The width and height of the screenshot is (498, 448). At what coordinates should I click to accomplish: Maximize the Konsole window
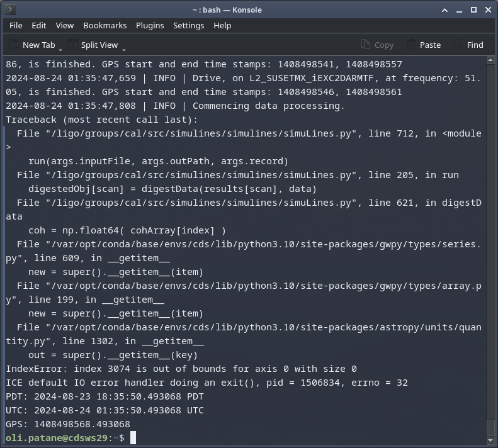(x=473, y=10)
